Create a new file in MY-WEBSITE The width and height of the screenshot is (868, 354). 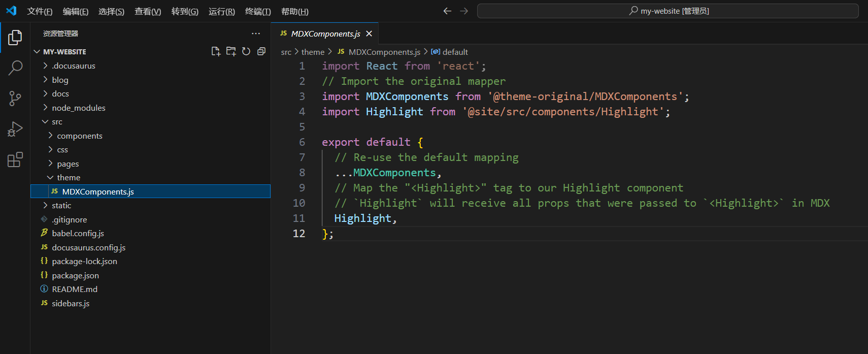point(216,51)
